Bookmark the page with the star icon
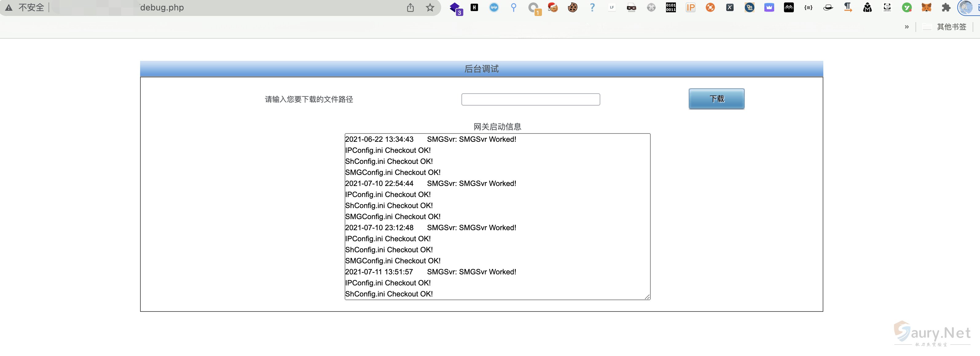Viewport: 980px width, 356px height. (430, 7)
